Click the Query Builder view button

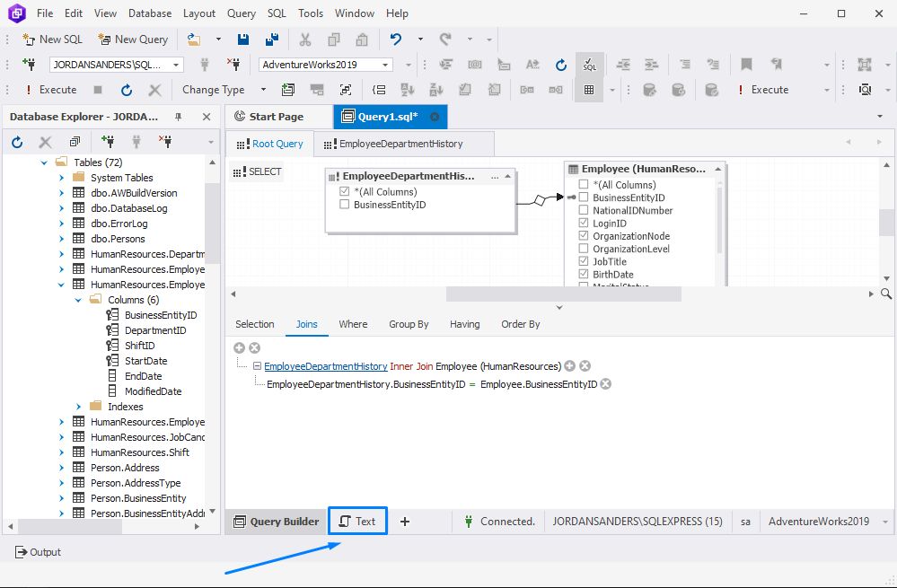tap(277, 522)
